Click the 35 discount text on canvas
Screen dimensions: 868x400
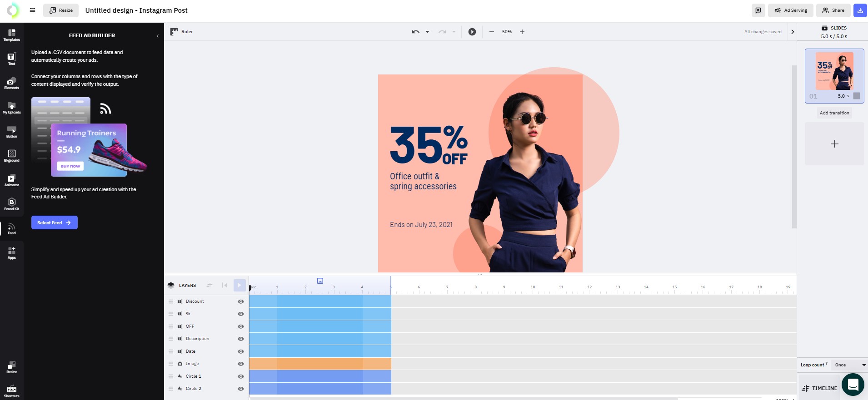(x=416, y=145)
